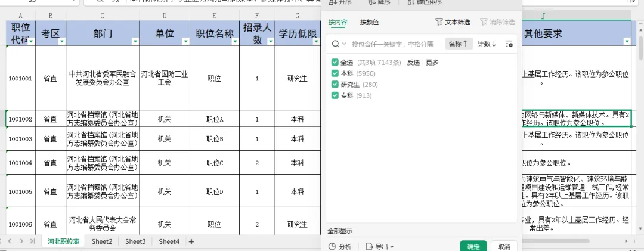Click the 更多 link in filter list
Image resolution: width=644 pixels, height=251 pixels.
tap(432, 63)
